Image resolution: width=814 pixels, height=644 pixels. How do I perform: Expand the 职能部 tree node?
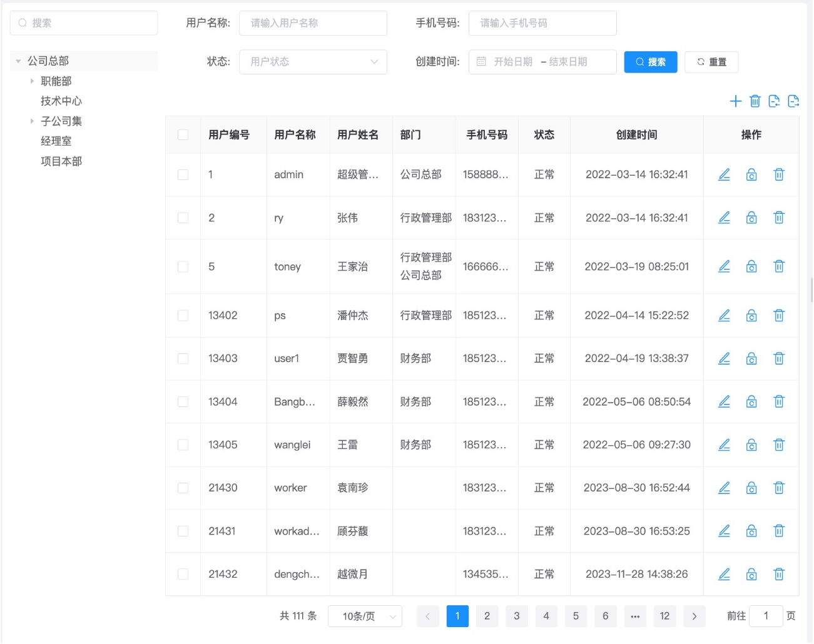[x=32, y=81]
